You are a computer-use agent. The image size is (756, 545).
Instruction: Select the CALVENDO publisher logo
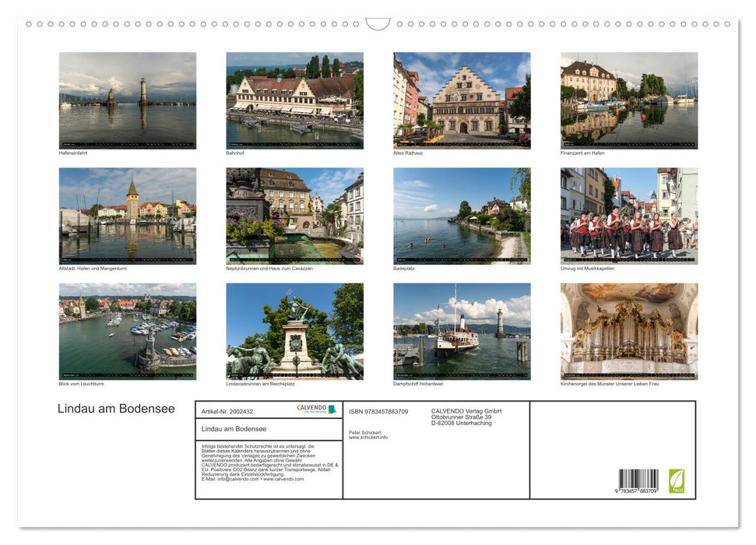pyautogui.click(x=316, y=410)
